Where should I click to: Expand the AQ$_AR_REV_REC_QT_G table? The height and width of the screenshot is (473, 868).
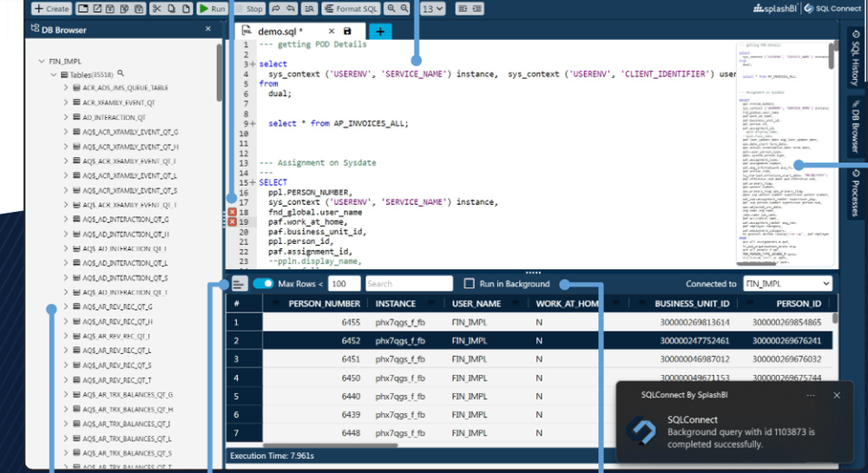pos(65,306)
